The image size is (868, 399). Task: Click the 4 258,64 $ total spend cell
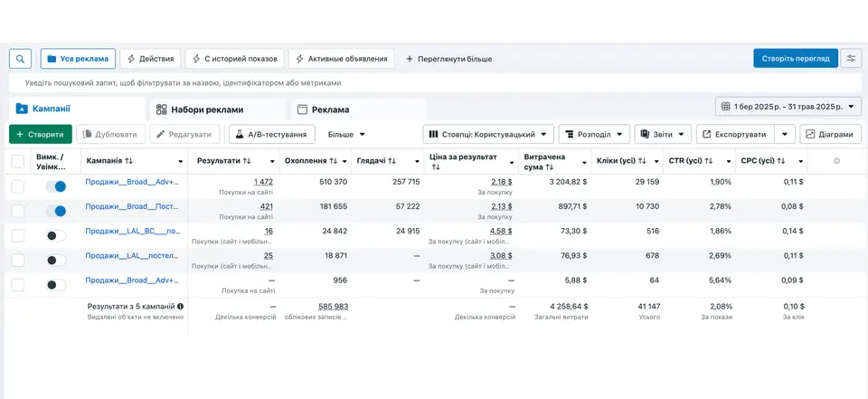click(x=569, y=307)
